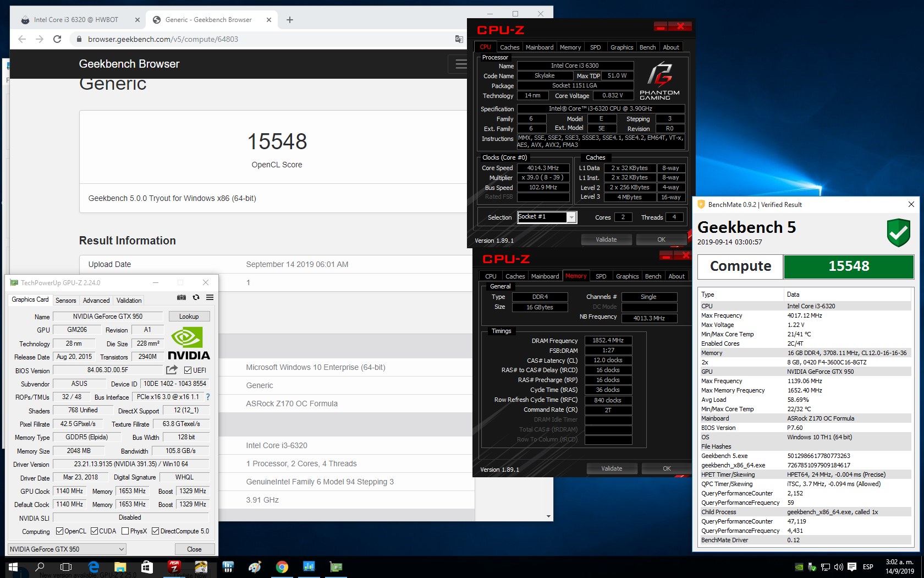Click the Close button in GPU-Z
Image resolution: width=924 pixels, height=578 pixels.
[x=194, y=549]
